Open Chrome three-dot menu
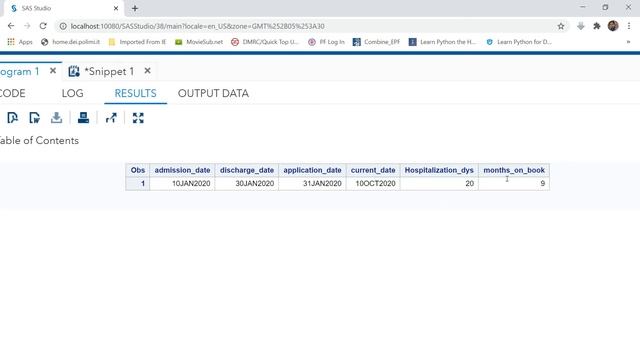The image size is (640, 360). click(x=629, y=26)
